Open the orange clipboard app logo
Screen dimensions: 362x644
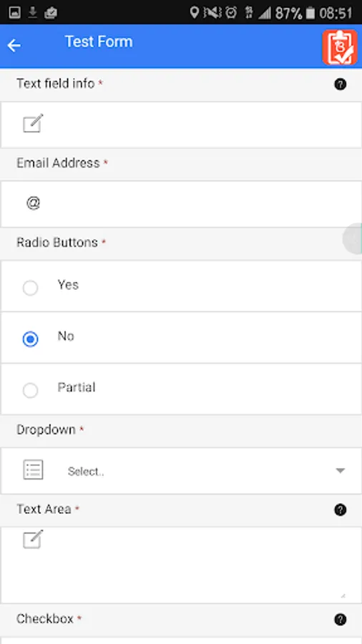339,47
